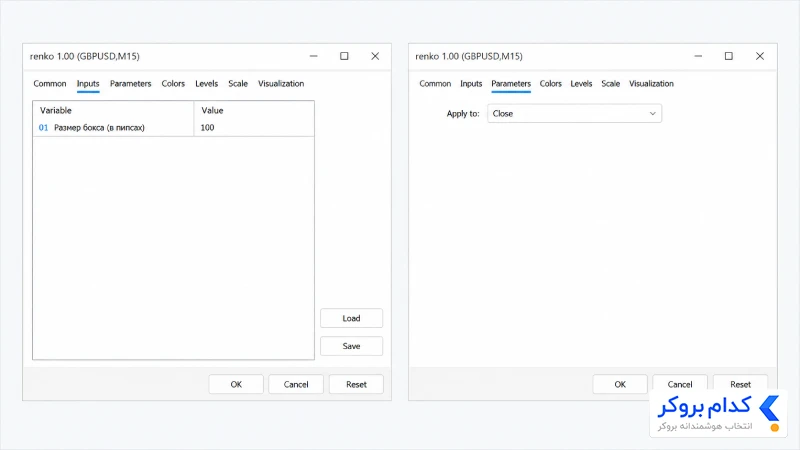This screenshot has width=800, height=450.
Task: Confirm with OK in right dialog
Action: pos(620,384)
